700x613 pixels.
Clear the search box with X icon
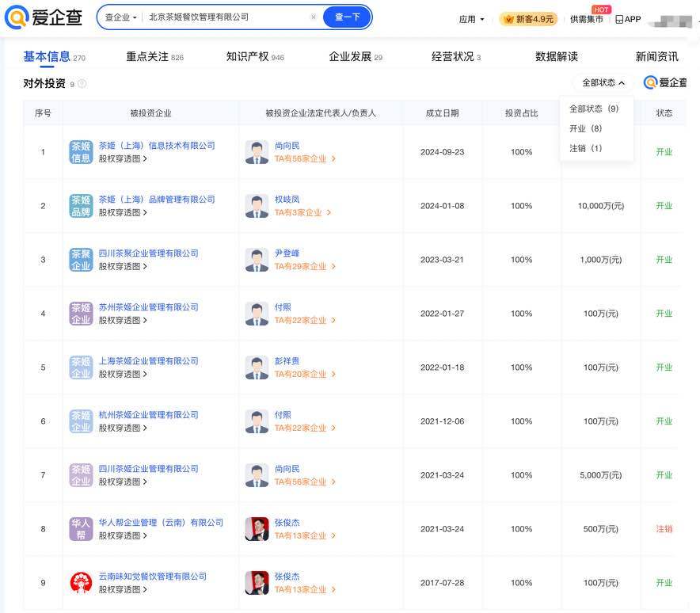click(x=314, y=17)
